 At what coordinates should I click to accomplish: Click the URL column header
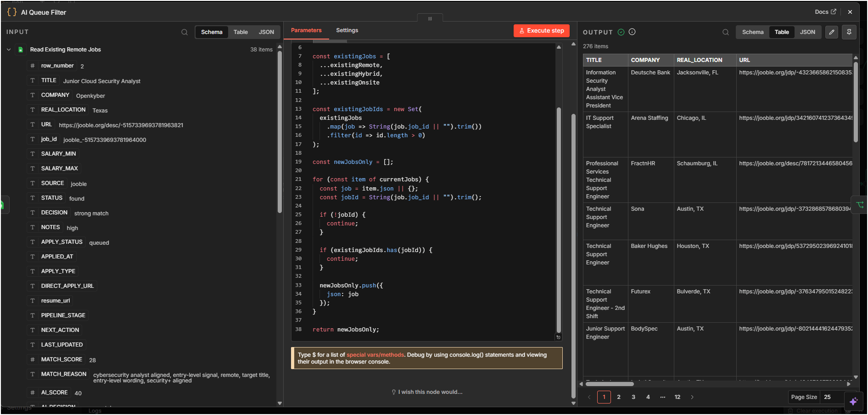[x=795, y=60]
